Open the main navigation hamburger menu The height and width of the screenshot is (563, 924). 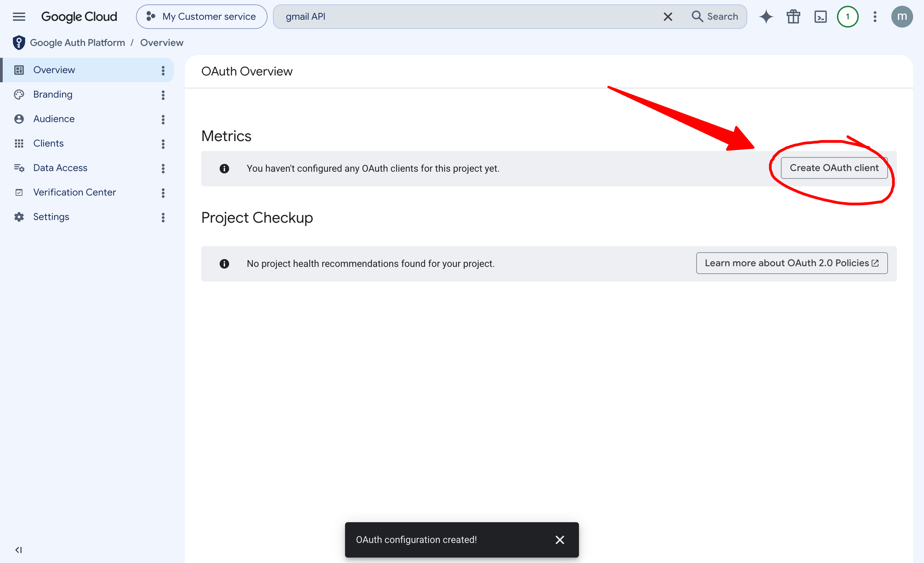(x=19, y=17)
